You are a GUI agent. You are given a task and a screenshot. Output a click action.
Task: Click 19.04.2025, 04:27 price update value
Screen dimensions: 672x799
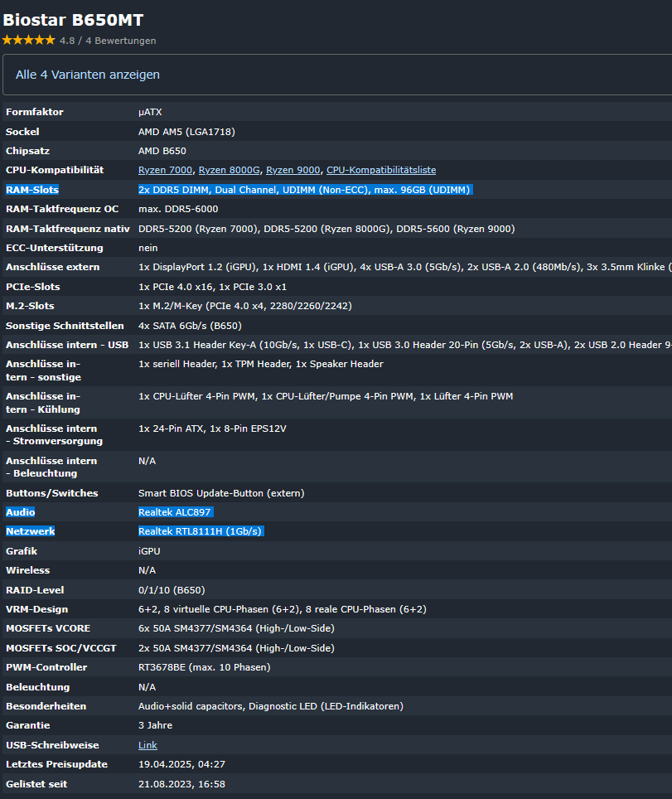182,764
